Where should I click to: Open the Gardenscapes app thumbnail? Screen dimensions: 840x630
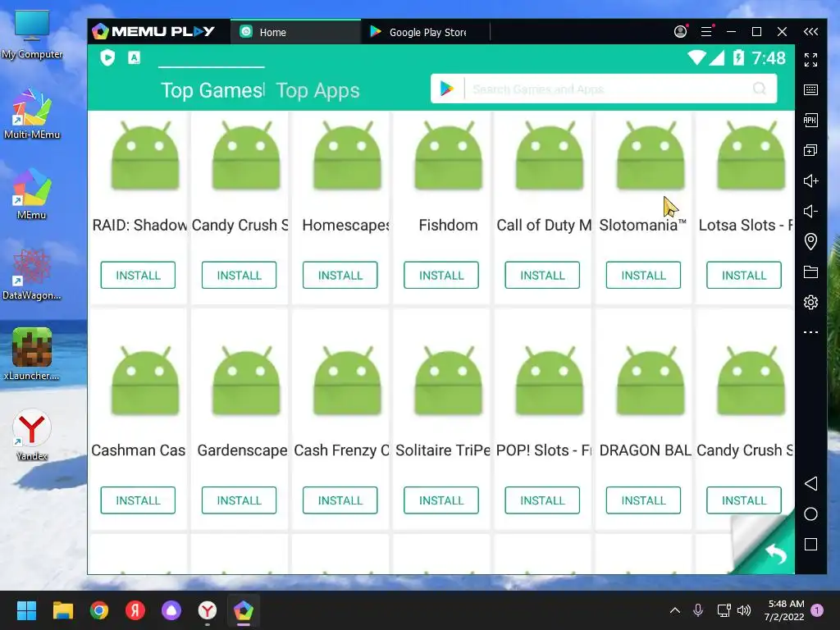coord(246,381)
